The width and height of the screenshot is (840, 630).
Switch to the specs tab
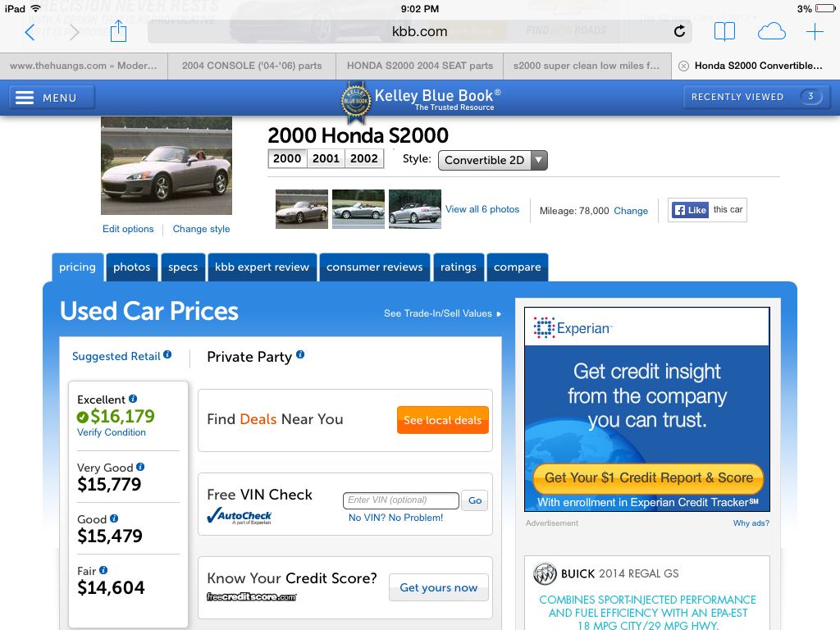coord(183,267)
